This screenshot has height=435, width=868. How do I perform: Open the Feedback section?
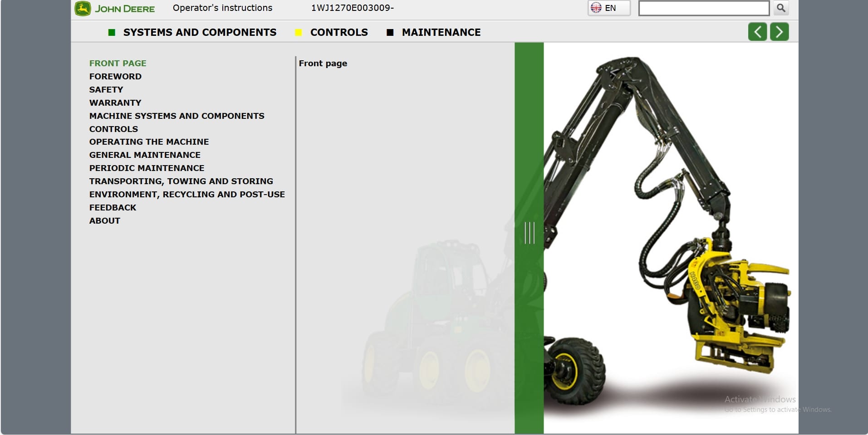(113, 208)
